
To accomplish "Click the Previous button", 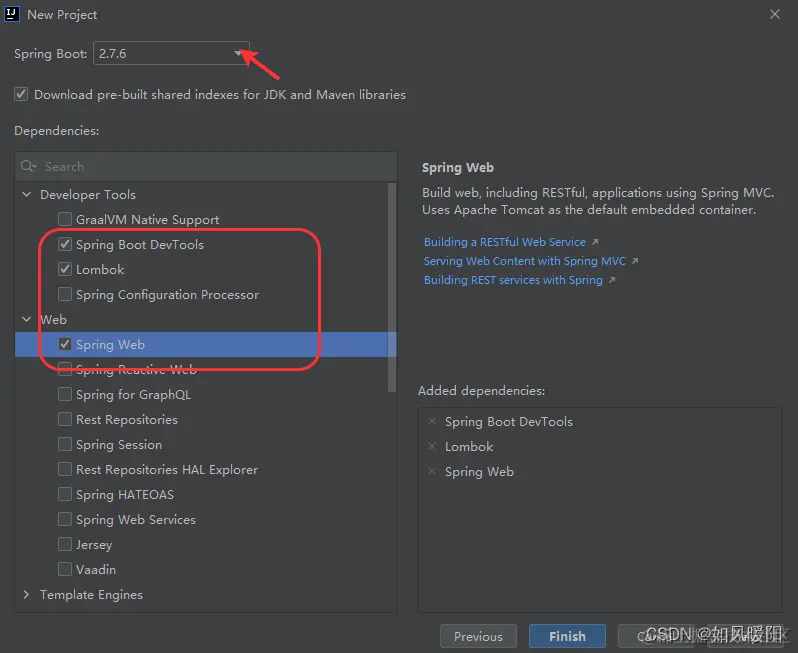I will 478,636.
